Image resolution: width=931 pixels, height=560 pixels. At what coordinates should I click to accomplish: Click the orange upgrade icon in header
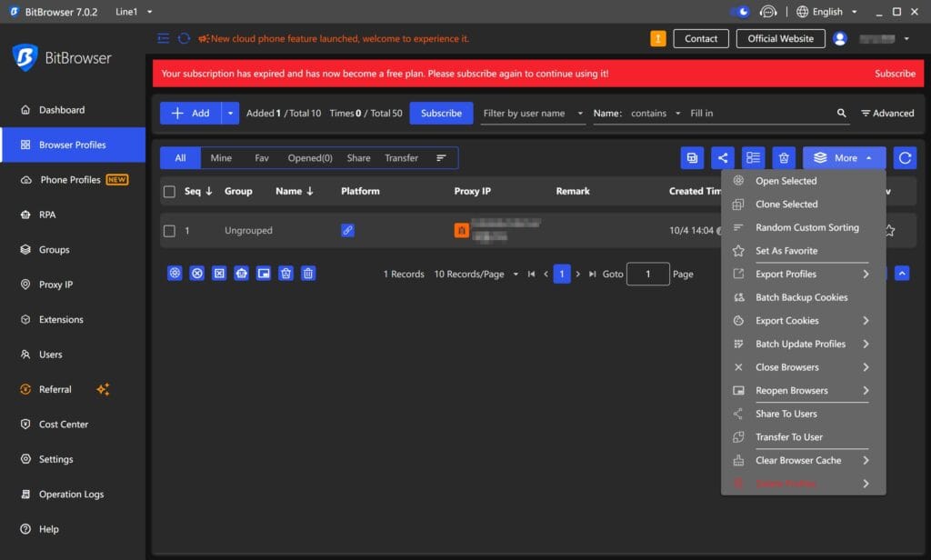[x=658, y=38]
